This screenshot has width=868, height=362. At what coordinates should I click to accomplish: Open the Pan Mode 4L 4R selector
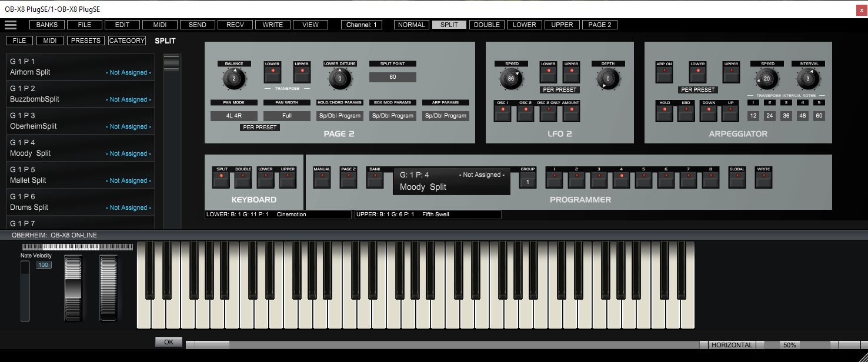click(234, 116)
